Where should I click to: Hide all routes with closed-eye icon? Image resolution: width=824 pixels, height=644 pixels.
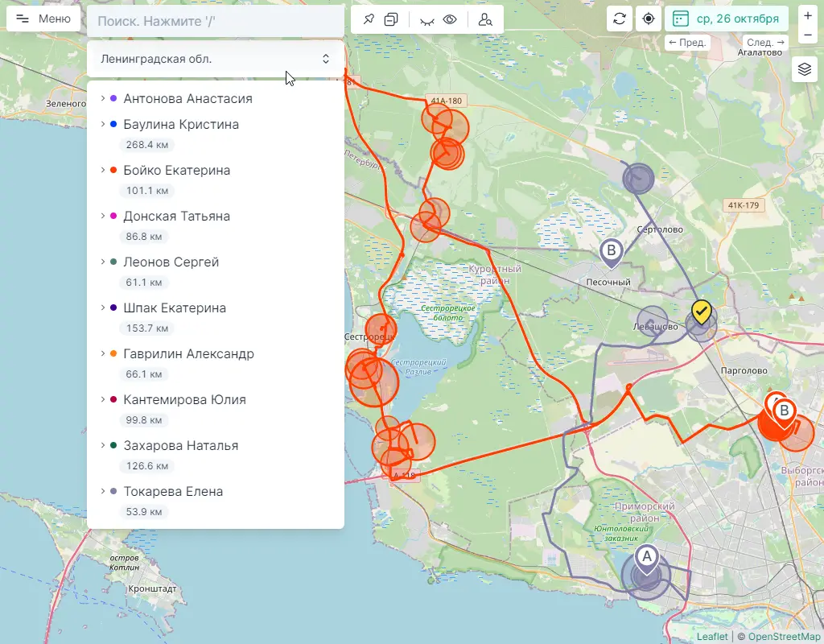click(426, 19)
